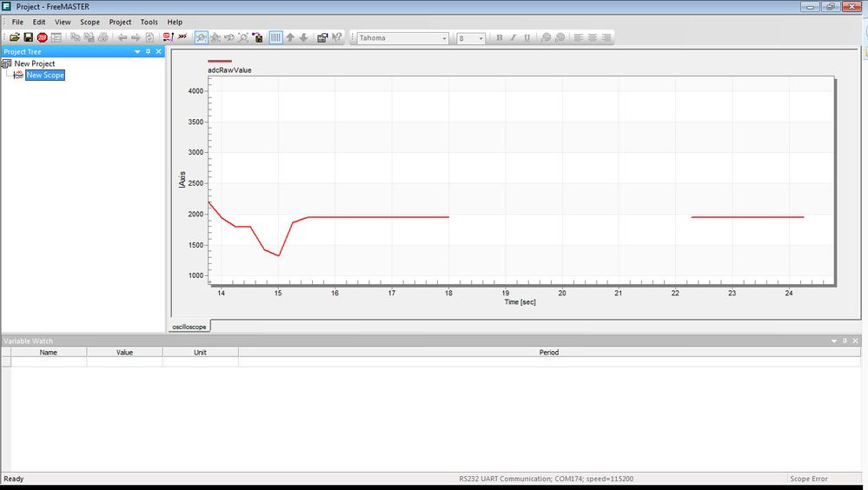Screen dimensions: 868x490
Task: Click the Print toolbar icon
Action: (103, 37)
